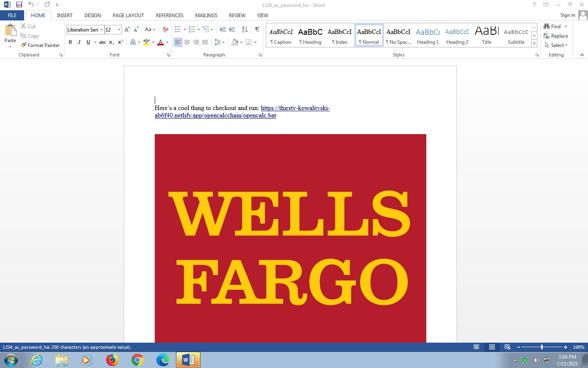
Task: Open Windows Explorer folder in taskbar
Action: coord(62,360)
